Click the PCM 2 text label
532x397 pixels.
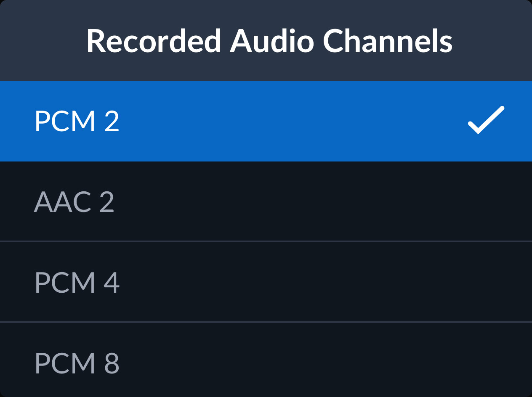(77, 121)
